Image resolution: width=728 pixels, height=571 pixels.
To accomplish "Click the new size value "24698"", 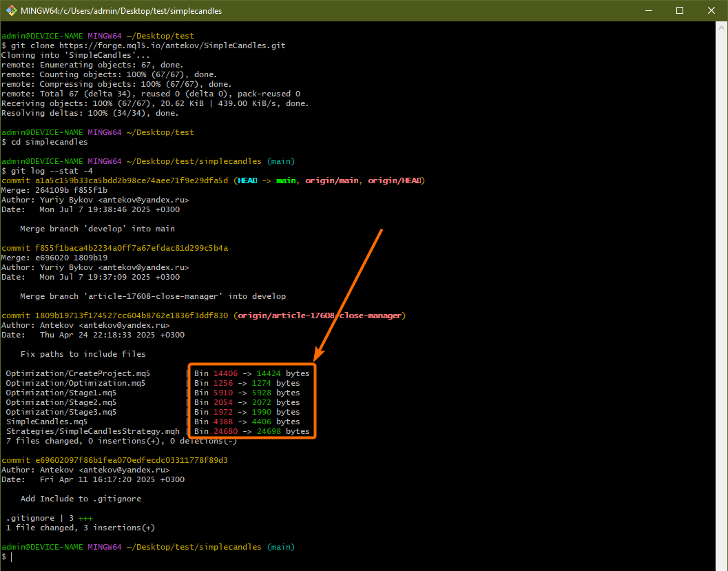I will tap(269, 431).
